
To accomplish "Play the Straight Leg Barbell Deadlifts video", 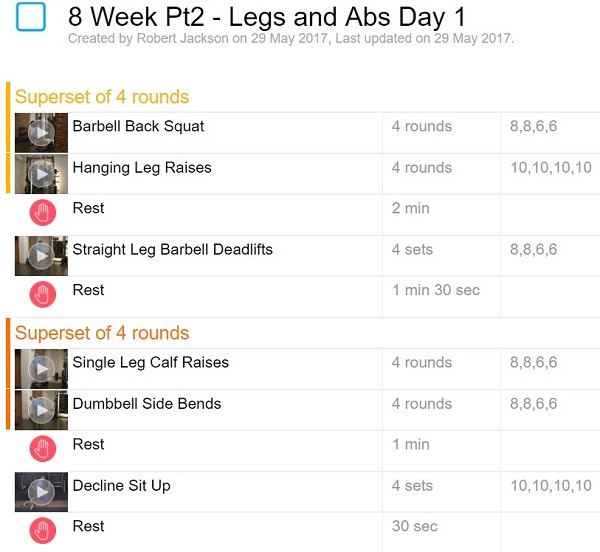I will (41, 256).
